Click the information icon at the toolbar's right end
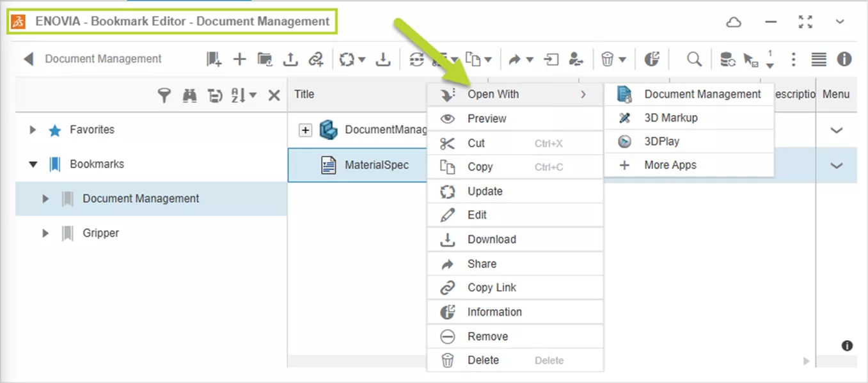Image resolution: width=868 pixels, height=383 pixels. tap(844, 59)
